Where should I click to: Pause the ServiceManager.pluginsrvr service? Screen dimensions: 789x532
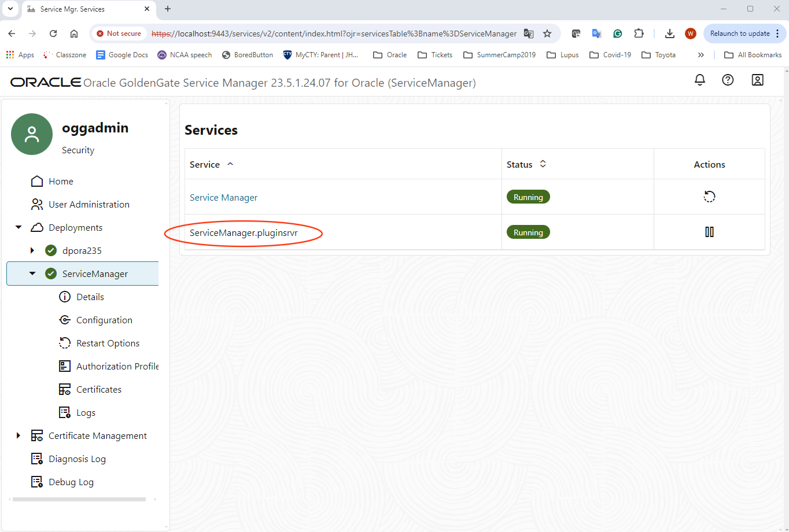click(x=709, y=232)
